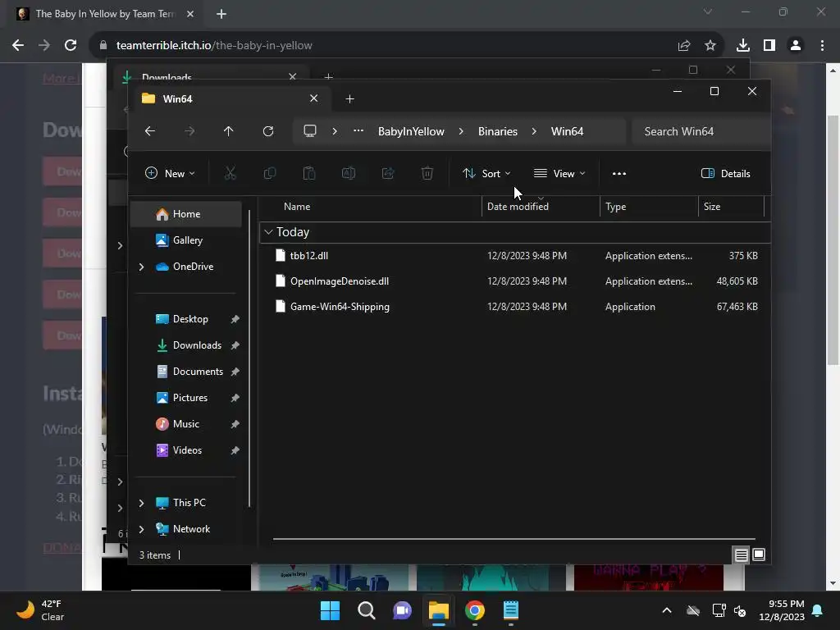Viewport: 840px width, 630px height.
Task: Click Chrome address bar URL
Action: tap(214, 46)
